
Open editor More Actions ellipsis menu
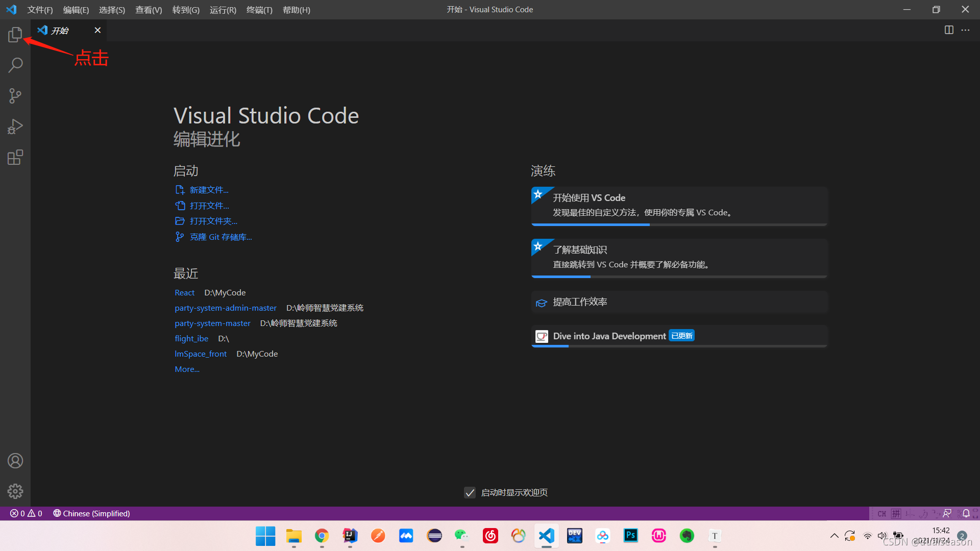click(966, 30)
